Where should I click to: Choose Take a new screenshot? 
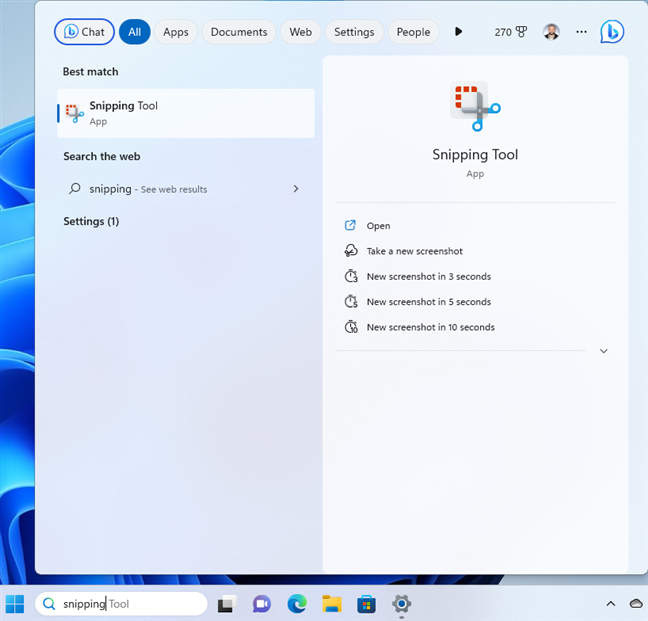(x=414, y=251)
